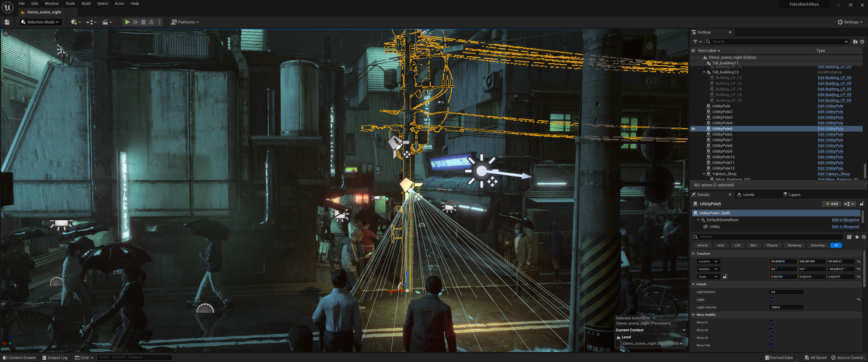The image size is (868, 362).
Task: Open the Tools menu
Action: coord(70,3)
